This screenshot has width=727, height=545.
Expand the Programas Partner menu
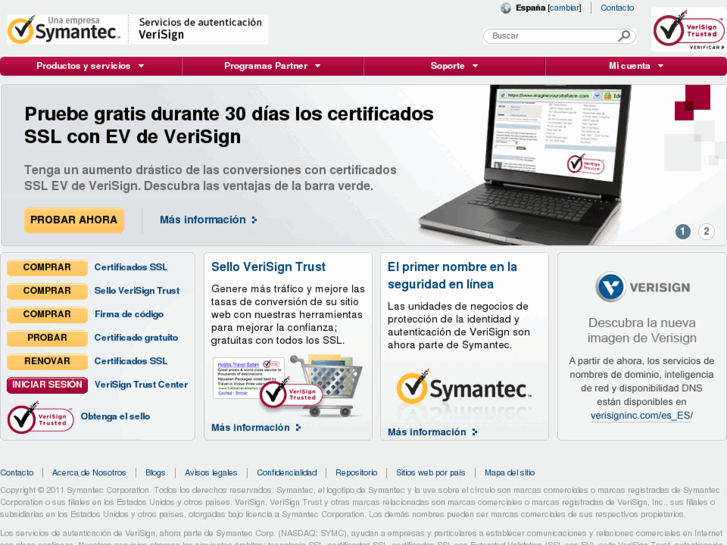coord(273,66)
